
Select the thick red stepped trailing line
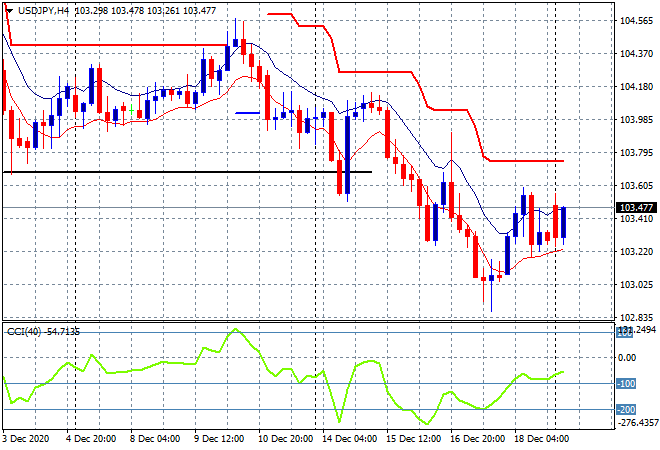375,72
